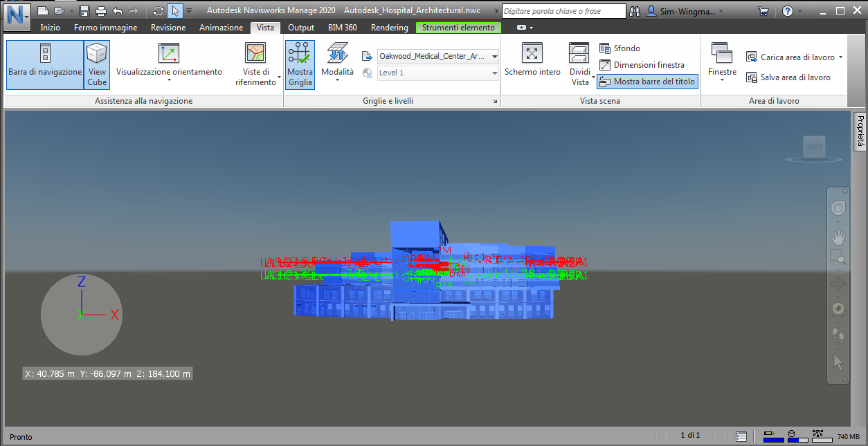Click Carica area di lavoro
The height and width of the screenshot is (446, 868).
795,57
